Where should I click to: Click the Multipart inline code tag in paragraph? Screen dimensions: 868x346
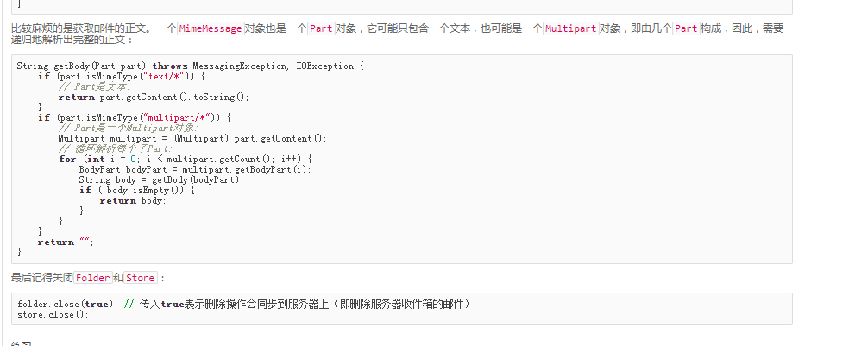coord(571,28)
